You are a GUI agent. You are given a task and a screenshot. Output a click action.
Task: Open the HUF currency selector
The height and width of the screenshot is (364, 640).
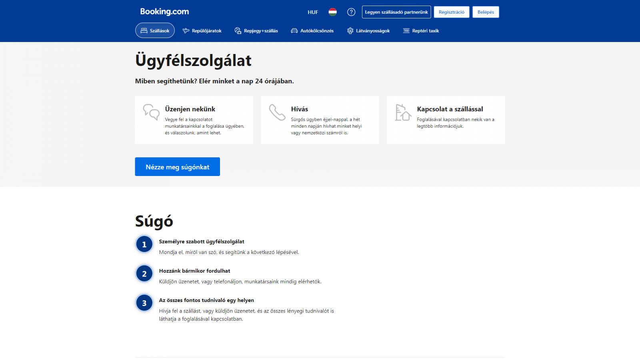click(x=313, y=12)
